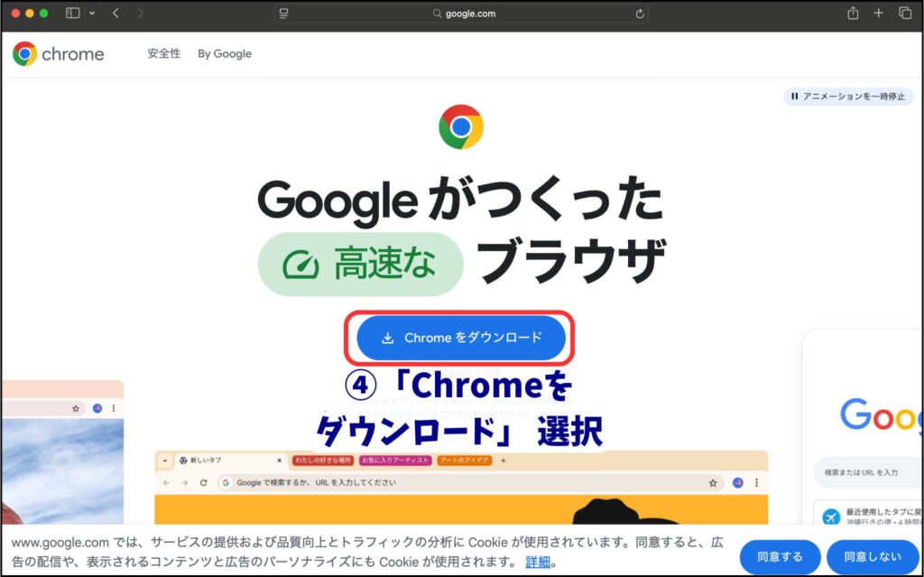Show tab overview icon
Viewport: 924px width, 577px height.
(904, 13)
